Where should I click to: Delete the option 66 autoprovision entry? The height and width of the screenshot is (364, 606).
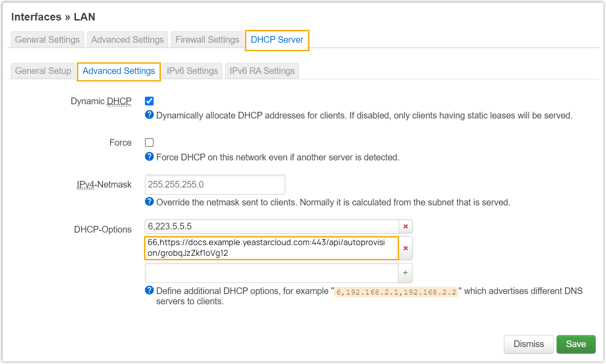[405, 248]
